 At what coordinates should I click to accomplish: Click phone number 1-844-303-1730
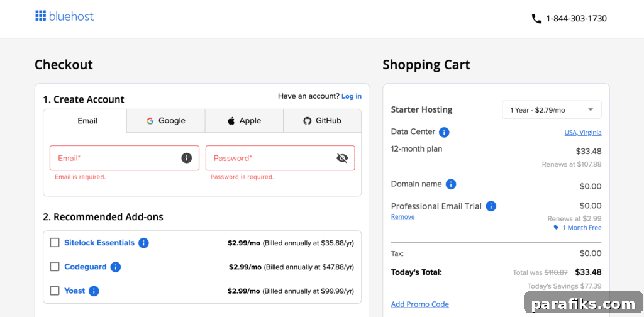pos(576,18)
